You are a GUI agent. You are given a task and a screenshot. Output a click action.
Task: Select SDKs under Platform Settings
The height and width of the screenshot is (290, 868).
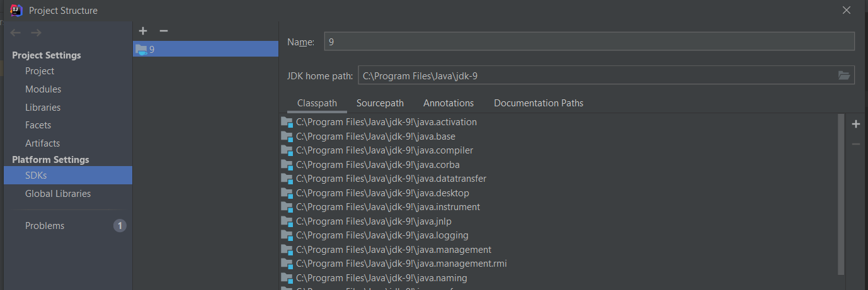click(68, 176)
